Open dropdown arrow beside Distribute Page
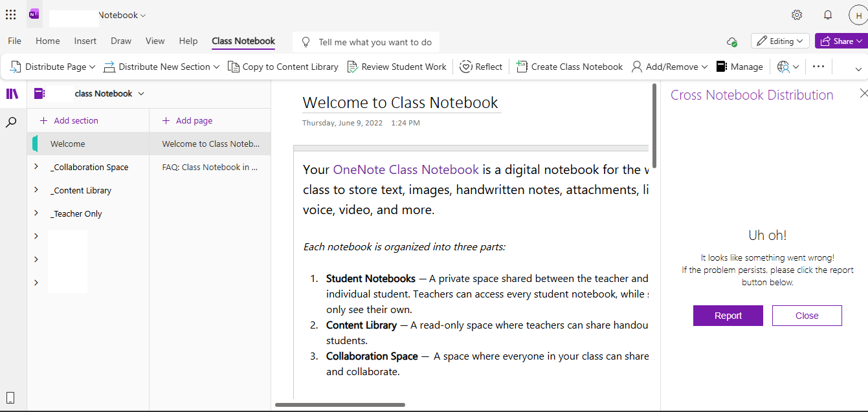The image size is (868, 412). (x=92, y=67)
